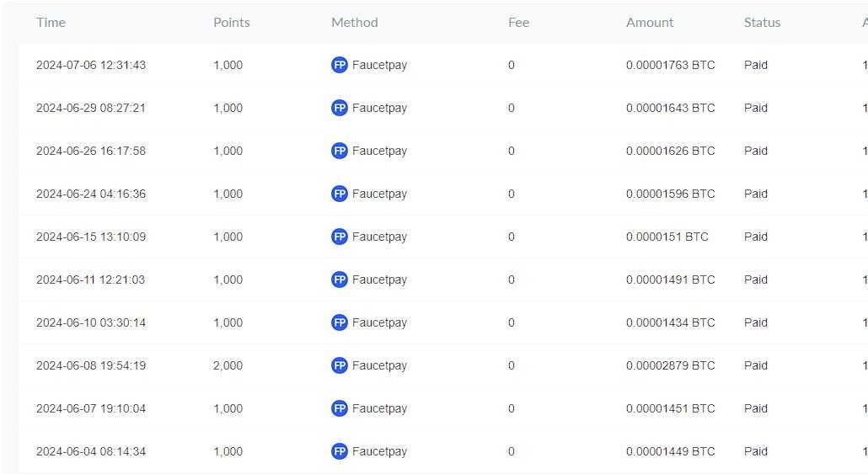Screen dimensions: 868x474
Task: Select the 0.00002879 BTC amount cell
Action: (670, 365)
